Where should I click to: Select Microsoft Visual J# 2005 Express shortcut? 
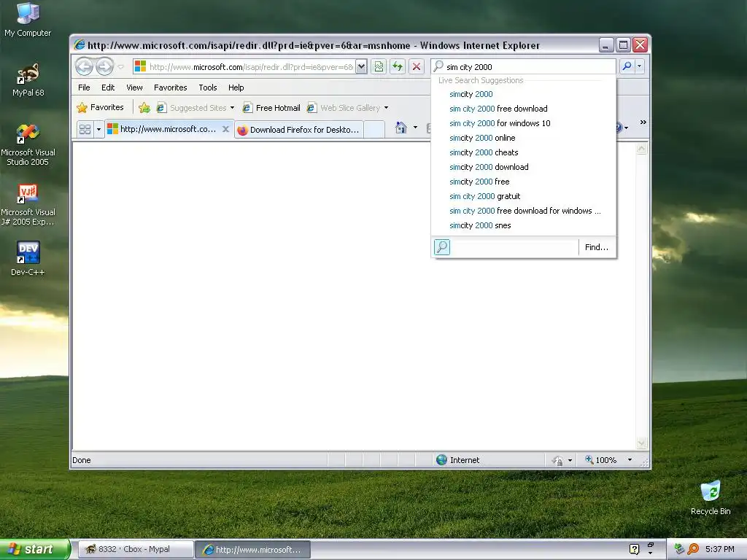tap(28, 205)
